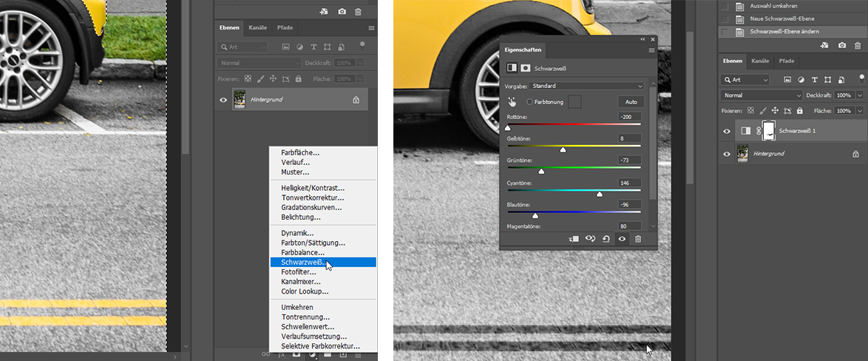Click the Gelbtöne slider handle
The width and height of the screenshot is (868, 361).
point(563,149)
